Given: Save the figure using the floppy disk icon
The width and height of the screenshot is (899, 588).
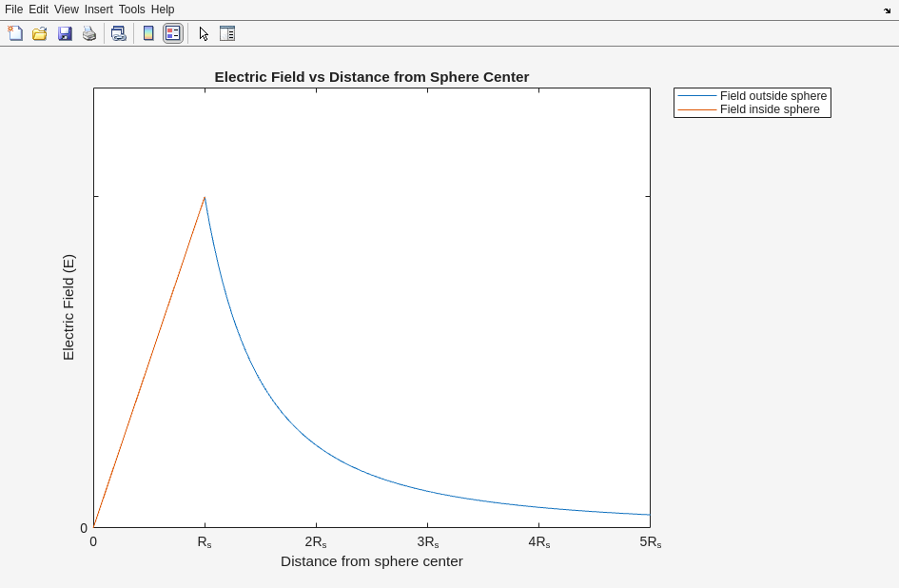Looking at the screenshot, I should [x=65, y=33].
